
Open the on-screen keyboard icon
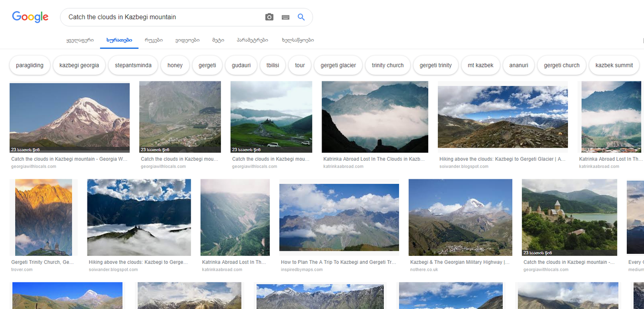(x=285, y=17)
